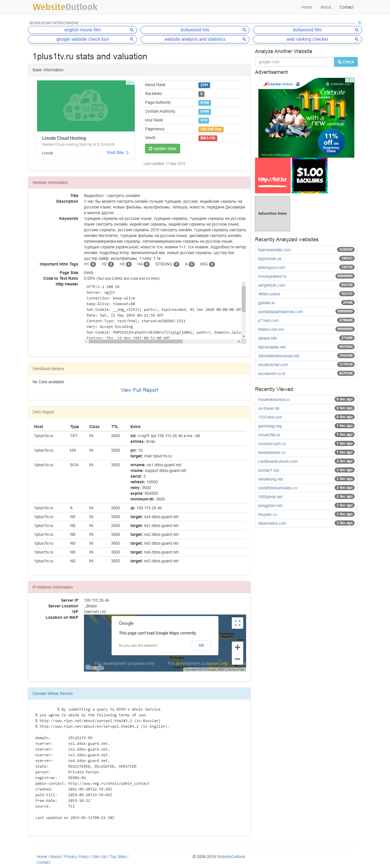Open moviegrabber.tv link
Viewport: 390px width, 868px height.
point(272,276)
